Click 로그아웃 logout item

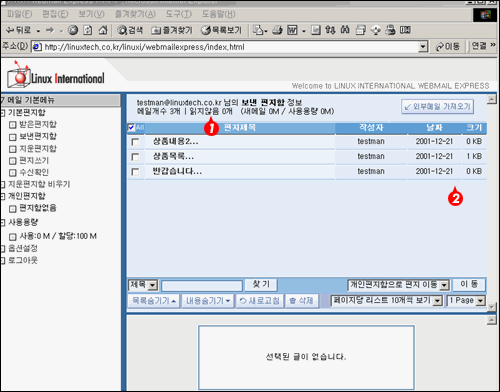(x=23, y=260)
